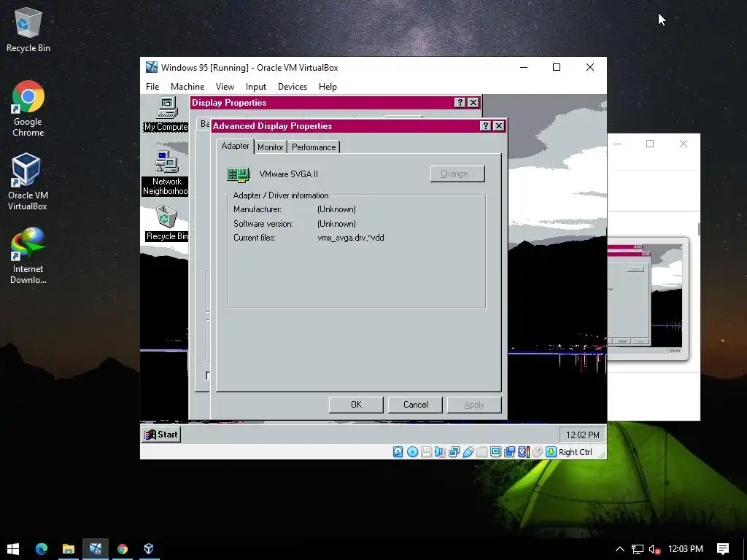747x560 pixels.
Task: Select Network Neighborhood icon in Windows 95 guest
Action: click(166, 173)
